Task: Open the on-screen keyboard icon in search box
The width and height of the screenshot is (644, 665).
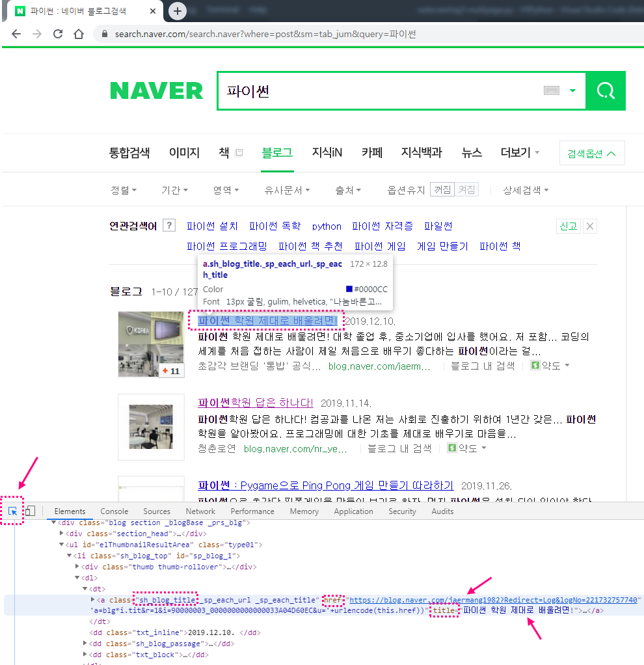Action: (552, 90)
